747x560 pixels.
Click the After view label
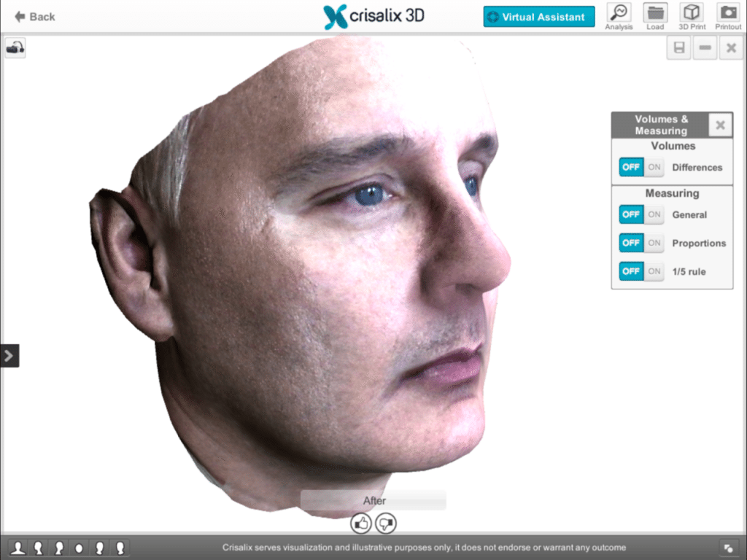[x=374, y=500]
